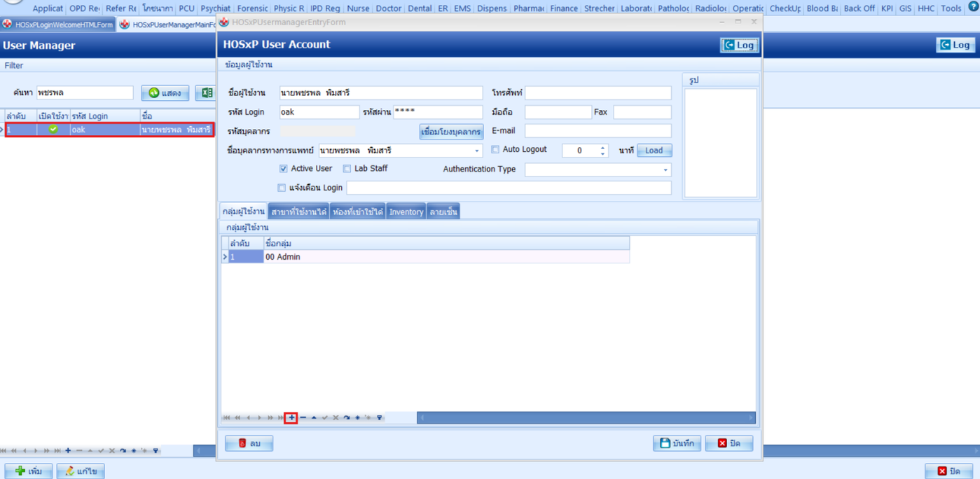Enable the Auto Logout checkbox
This screenshot has height=479, width=980.
[x=495, y=150]
